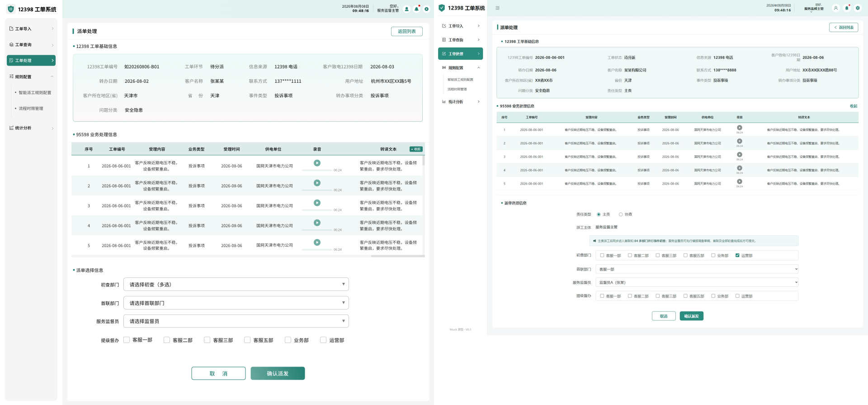Open the left 服务监督员 dropdown

click(x=236, y=321)
